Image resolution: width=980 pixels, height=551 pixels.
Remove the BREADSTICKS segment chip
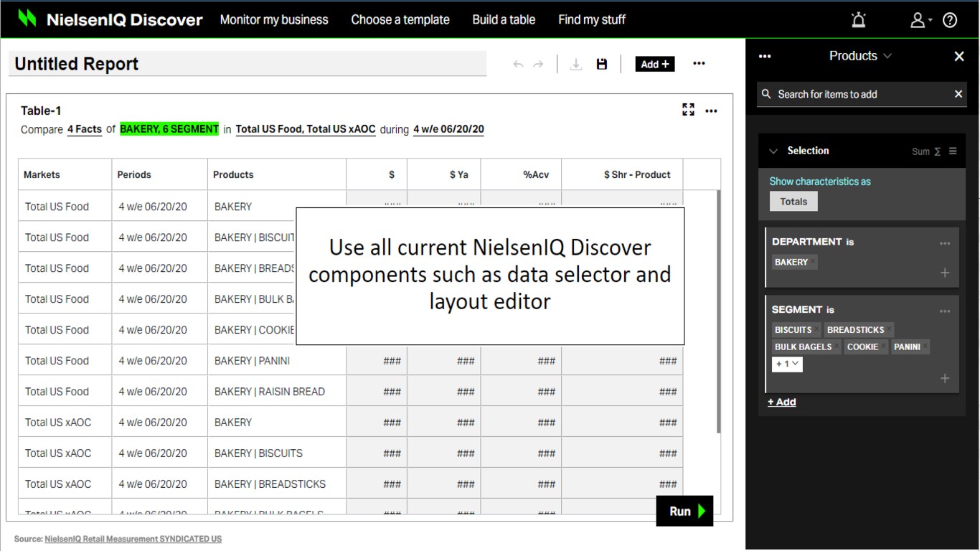tap(889, 329)
